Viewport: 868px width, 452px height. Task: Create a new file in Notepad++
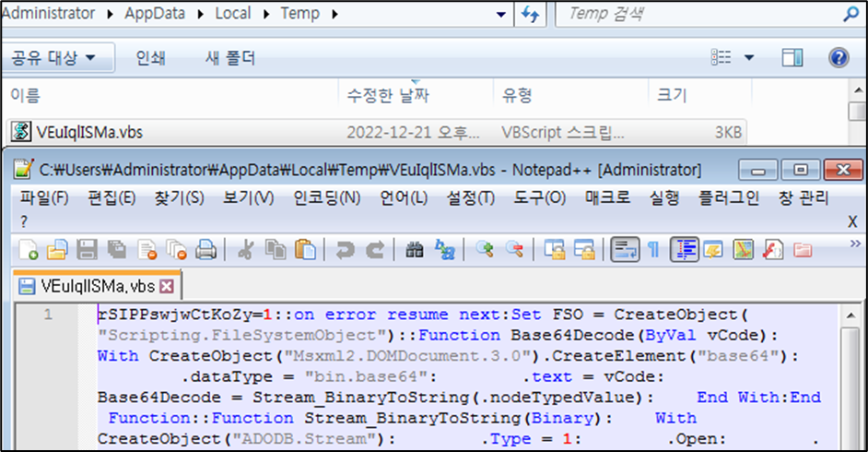29,250
